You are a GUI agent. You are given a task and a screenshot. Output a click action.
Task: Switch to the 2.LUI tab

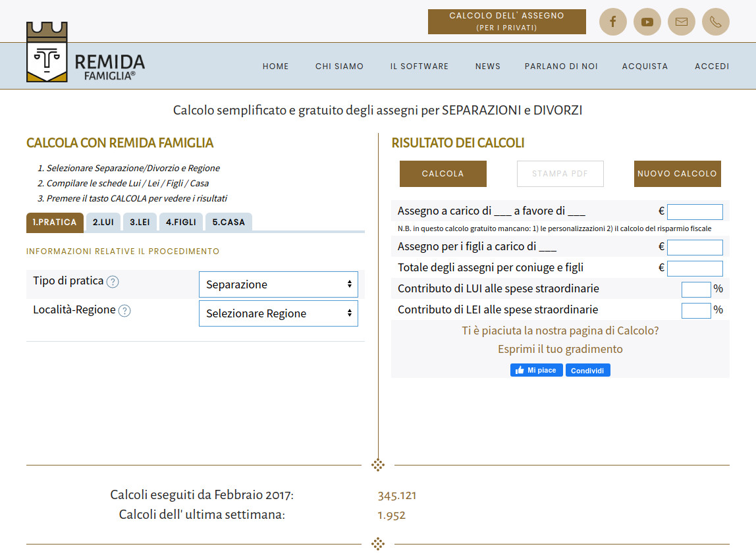103,222
